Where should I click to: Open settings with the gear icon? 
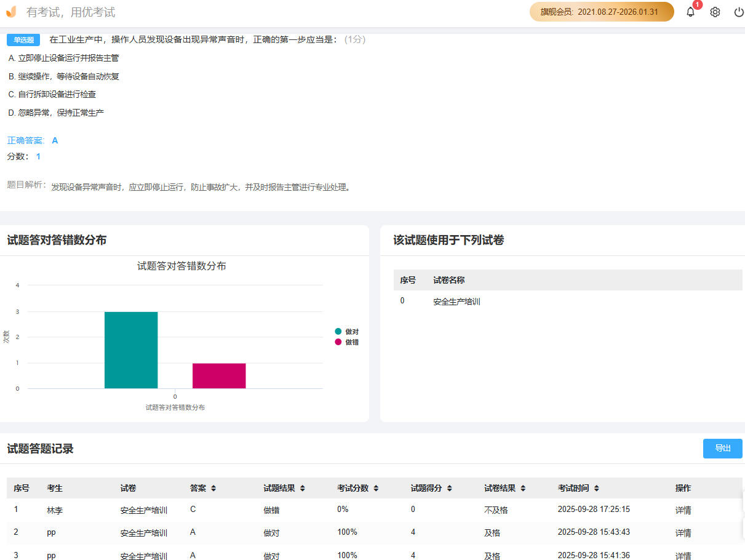pyautogui.click(x=714, y=11)
